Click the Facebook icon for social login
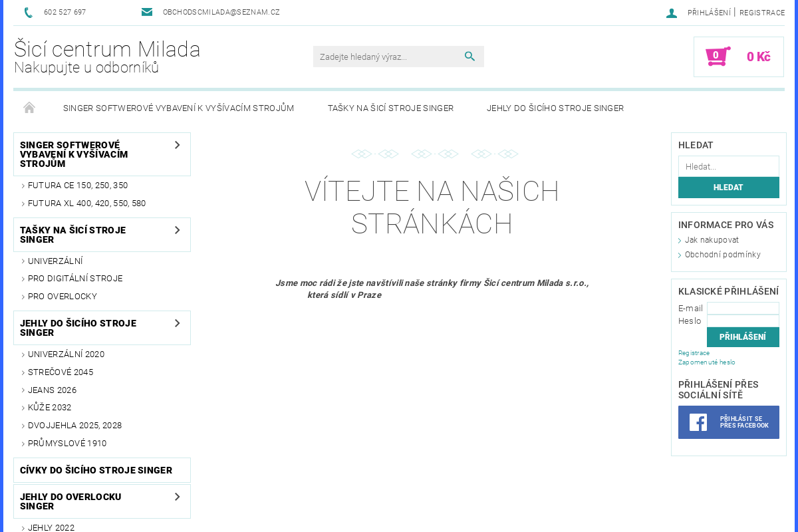The image size is (798, 532). click(697, 422)
